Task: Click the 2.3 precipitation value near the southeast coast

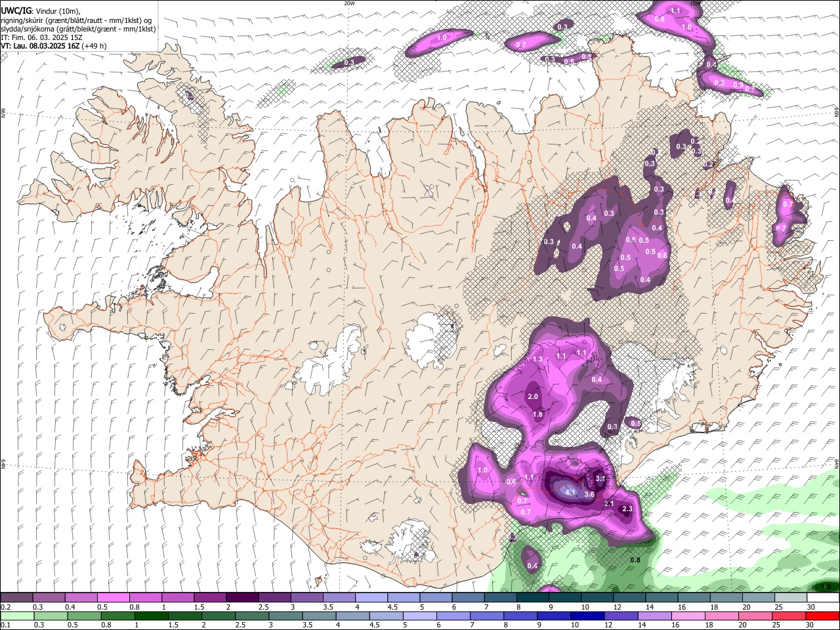Action: tap(627, 509)
